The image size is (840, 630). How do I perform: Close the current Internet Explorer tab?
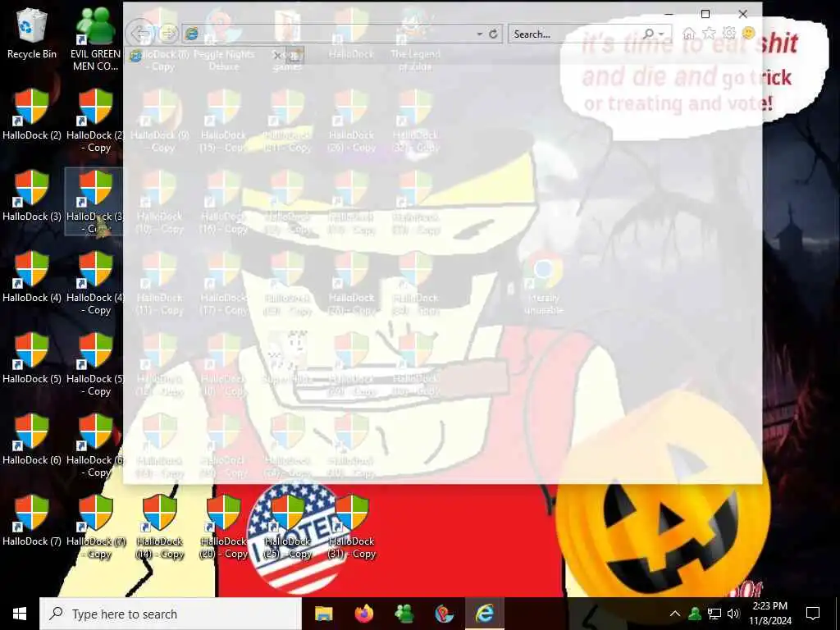pyautogui.click(x=277, y=55)
